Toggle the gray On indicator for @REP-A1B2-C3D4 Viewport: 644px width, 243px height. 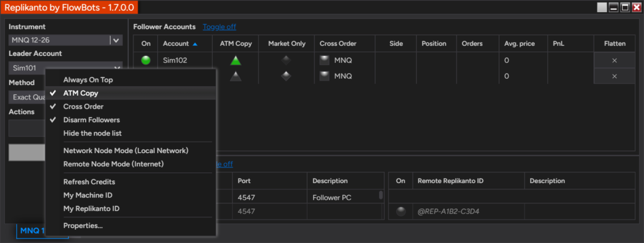(x=401, y=212)
